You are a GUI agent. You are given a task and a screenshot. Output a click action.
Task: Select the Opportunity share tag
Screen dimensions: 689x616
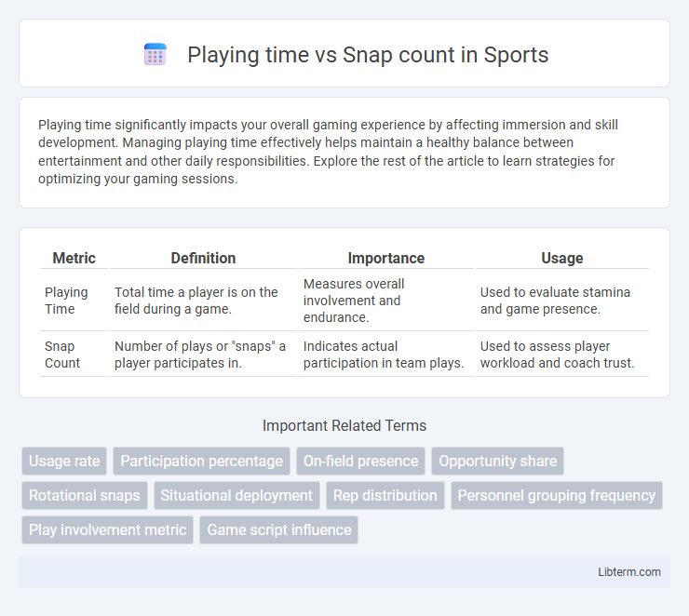pyautogui.click(x=497, y=461)
